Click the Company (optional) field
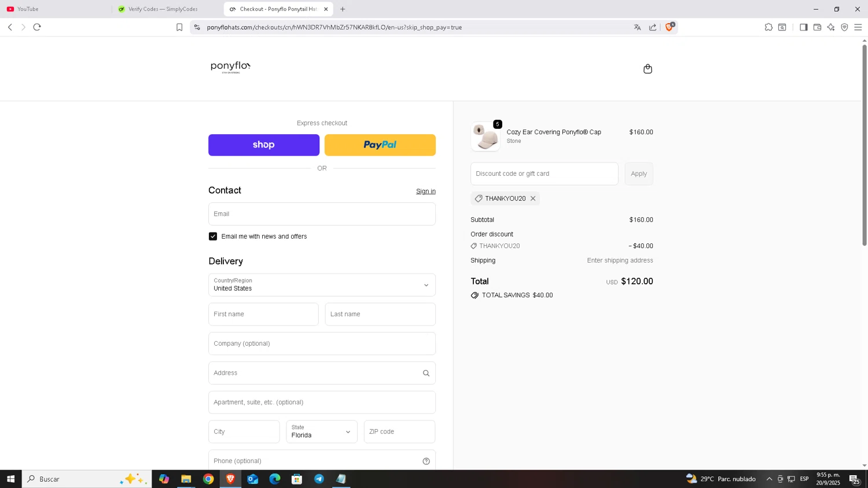The width and height of the screenshot is (868, 488). point(322,343)
